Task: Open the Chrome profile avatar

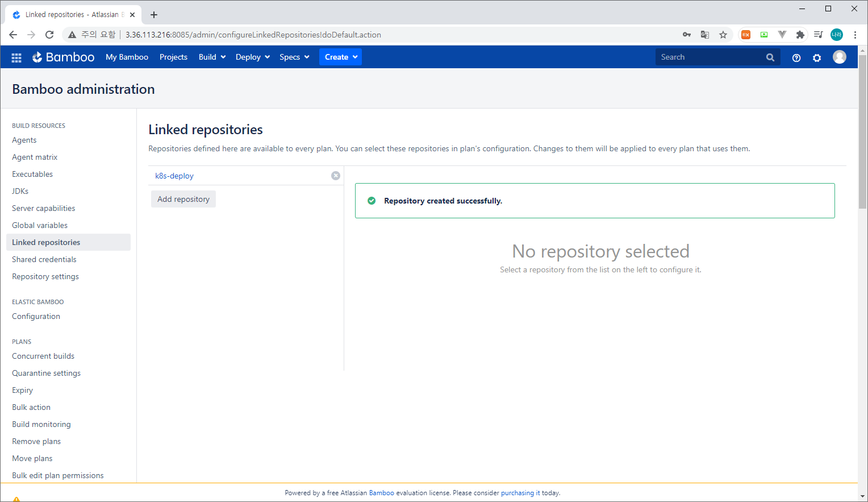Action: tap(837, 35)
